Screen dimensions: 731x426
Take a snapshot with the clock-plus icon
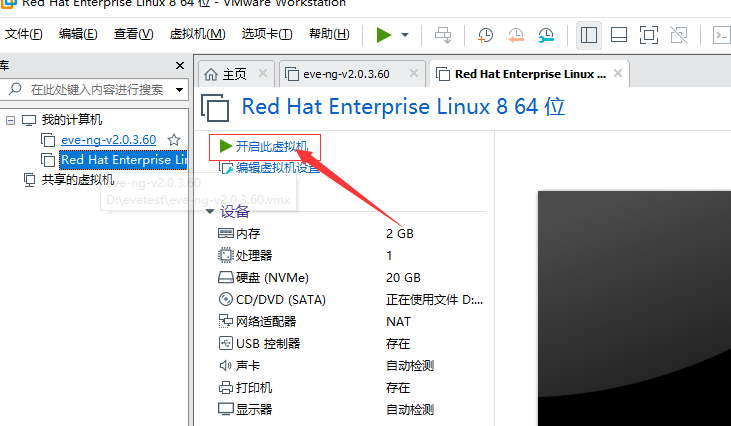(485, 35)
